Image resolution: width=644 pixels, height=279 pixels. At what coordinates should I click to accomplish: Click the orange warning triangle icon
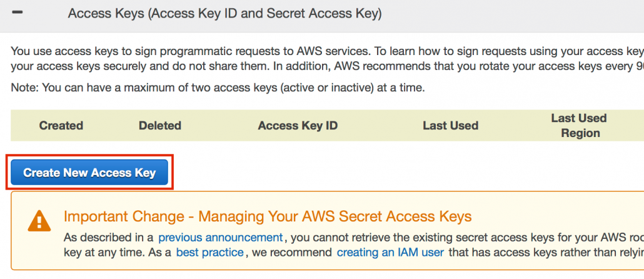pos(39,220)
